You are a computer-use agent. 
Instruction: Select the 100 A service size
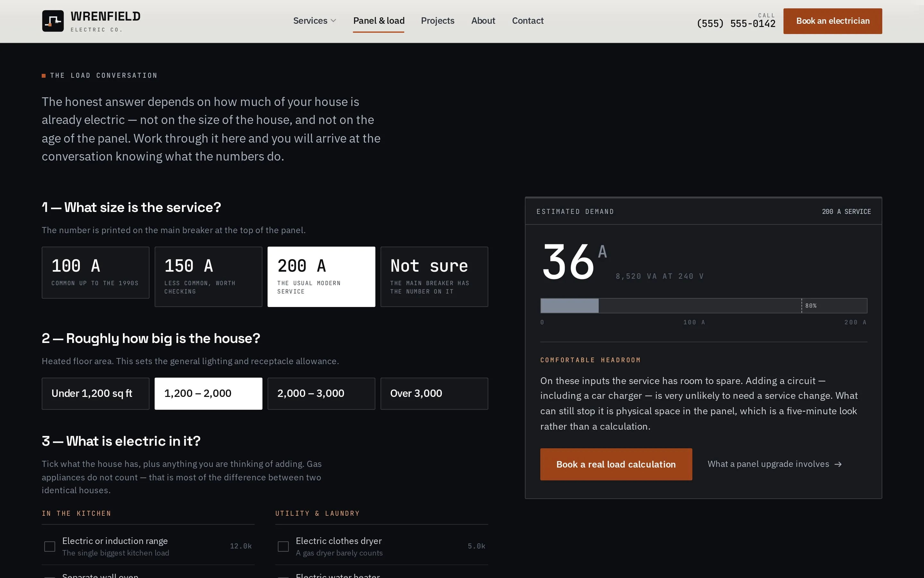[x=96, y=273]
